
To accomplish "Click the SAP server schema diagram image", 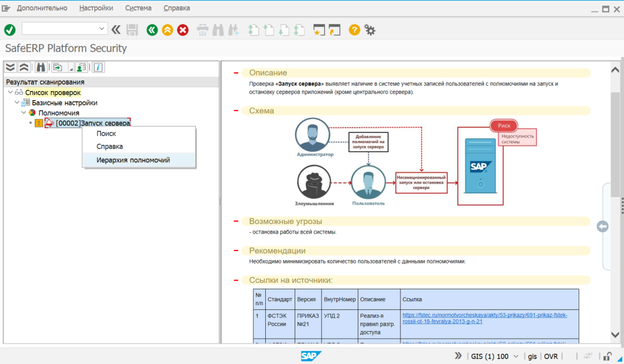I will pos(416,162).
